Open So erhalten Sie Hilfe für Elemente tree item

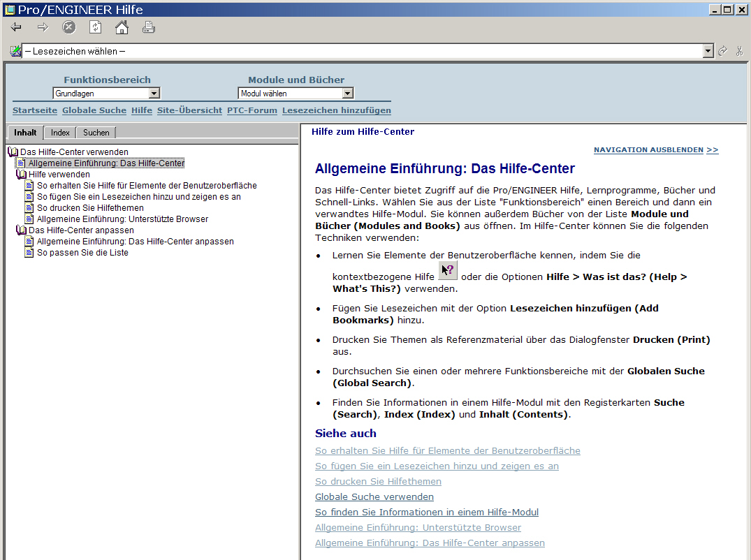(147, 185)
